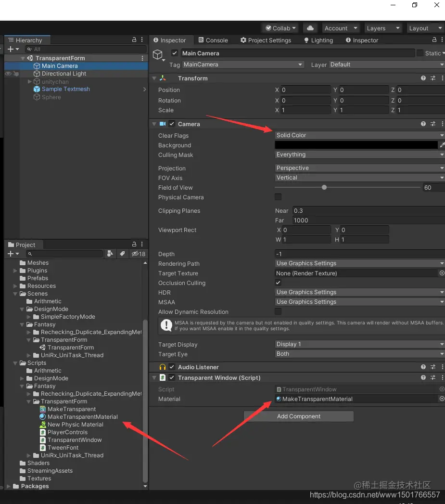Switch to the Lighting tab
The width and height of the screenshot is (445, 504).
coord(318,40)
